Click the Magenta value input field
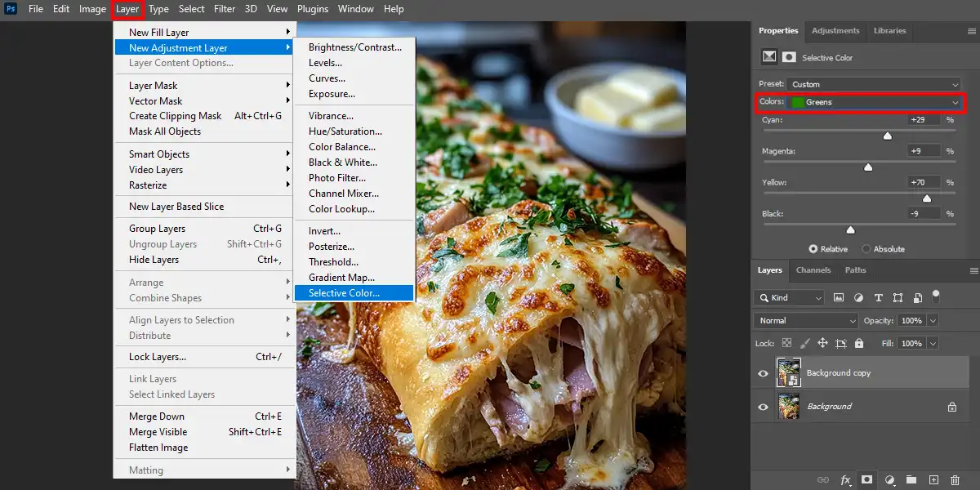980x490 pixels. coord(923,151)
